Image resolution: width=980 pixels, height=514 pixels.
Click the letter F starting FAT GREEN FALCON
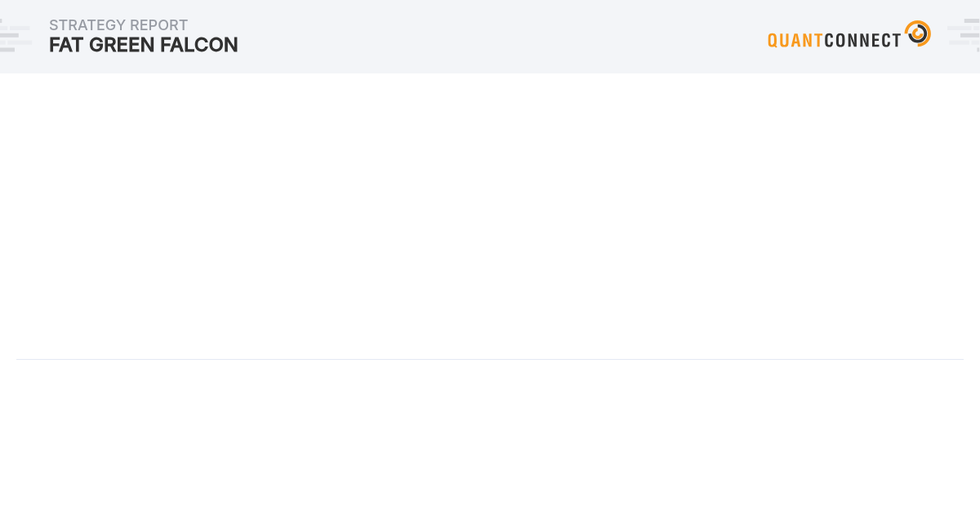(55, 45)
